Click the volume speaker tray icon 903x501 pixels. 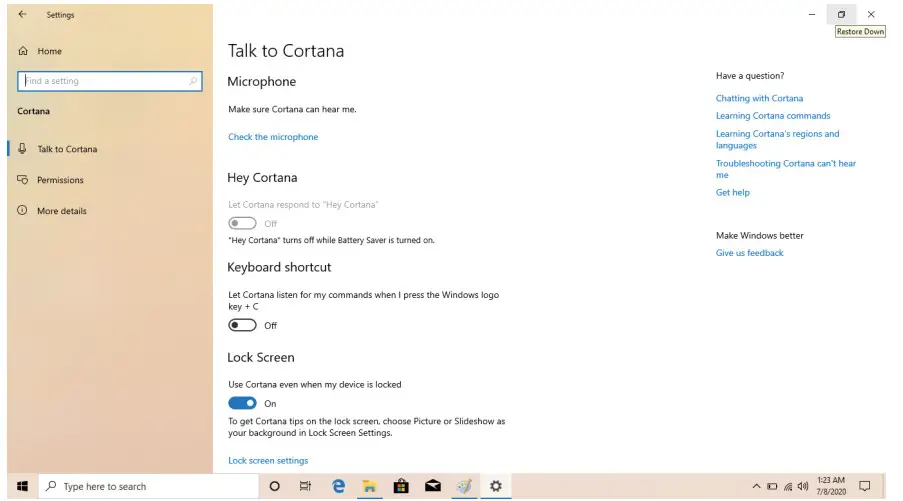tap(803, 487)
